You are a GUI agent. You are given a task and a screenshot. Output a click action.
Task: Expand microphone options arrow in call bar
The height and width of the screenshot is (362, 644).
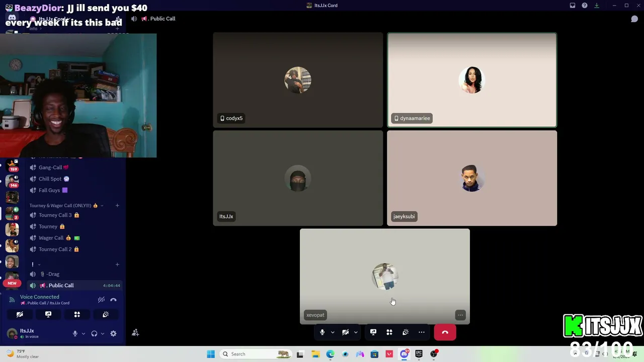[x=333, y=332]
